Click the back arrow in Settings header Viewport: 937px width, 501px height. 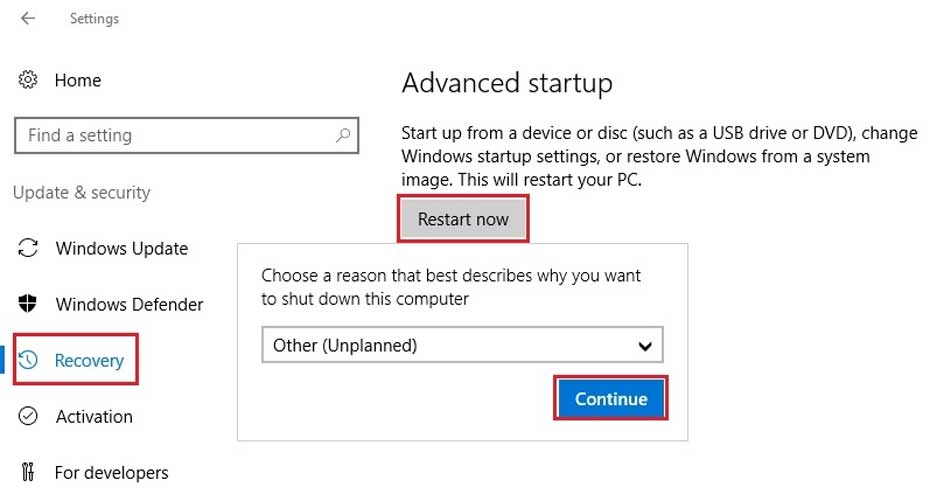pos(28,18)
